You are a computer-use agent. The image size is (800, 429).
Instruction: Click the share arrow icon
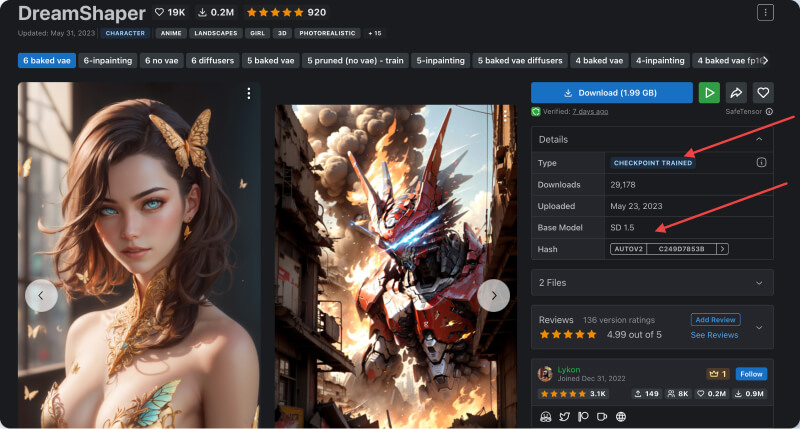pyautogui.click(x=736, y=92)
